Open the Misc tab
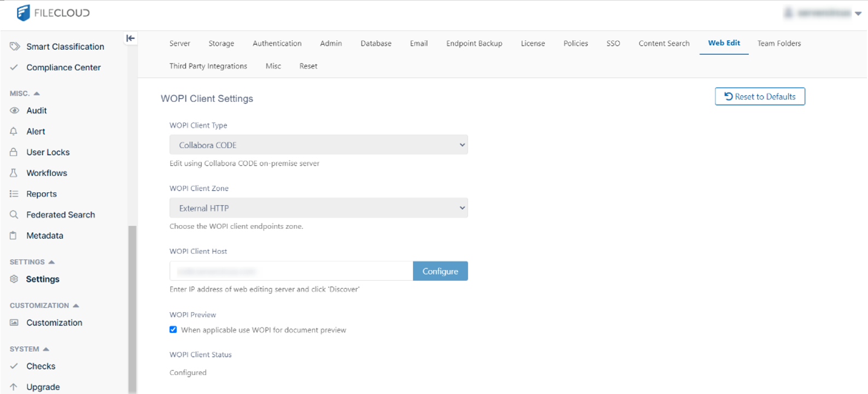Viewport: 868px width, 394px height. tap(273, 66)
